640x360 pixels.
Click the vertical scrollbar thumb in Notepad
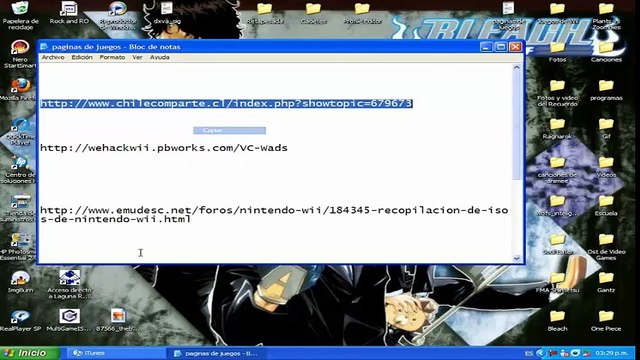coord(517,126)
